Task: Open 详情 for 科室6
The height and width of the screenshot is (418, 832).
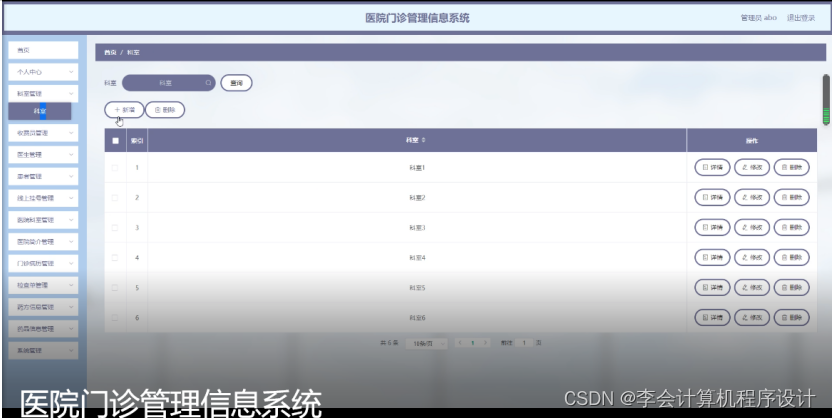Action: pos(713,317)
